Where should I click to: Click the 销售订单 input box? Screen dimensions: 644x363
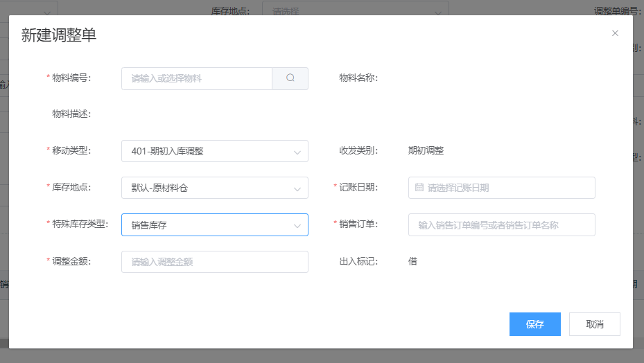click(501, 224)
